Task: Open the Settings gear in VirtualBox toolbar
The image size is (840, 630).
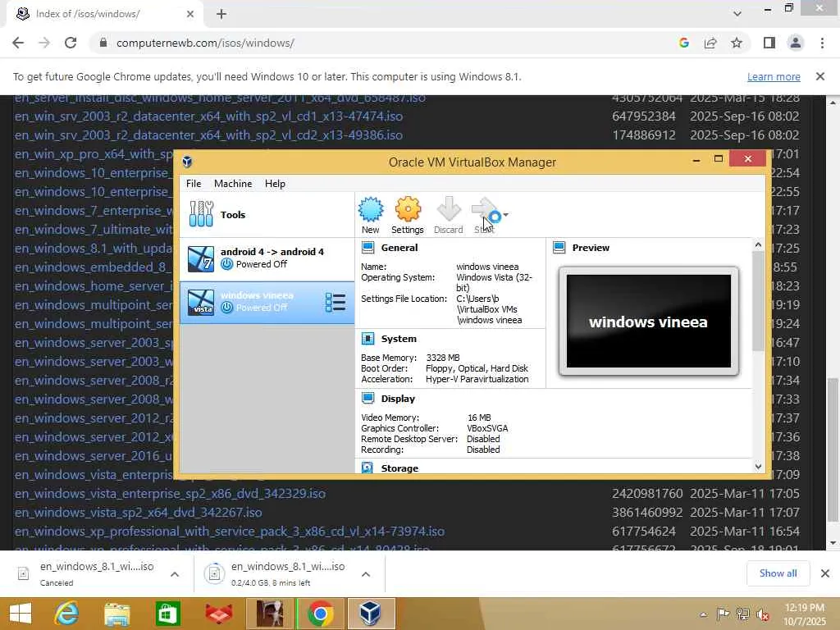Action: pos(408,215)
